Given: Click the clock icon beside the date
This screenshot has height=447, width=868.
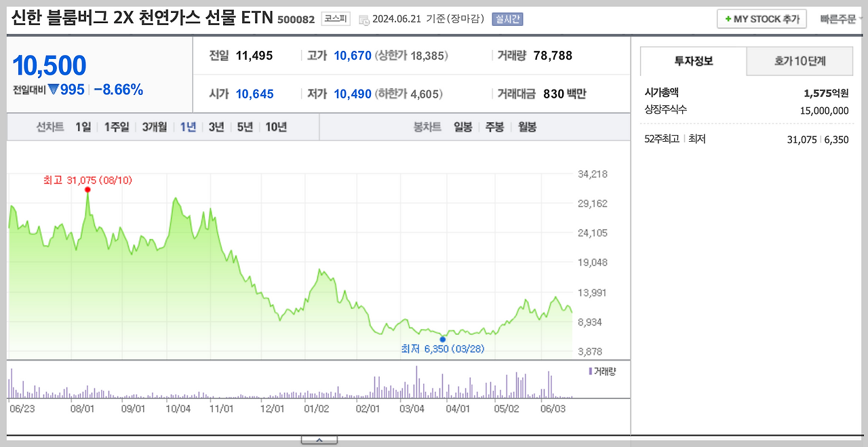Looking at the screenshot, I should pos(364,20).
